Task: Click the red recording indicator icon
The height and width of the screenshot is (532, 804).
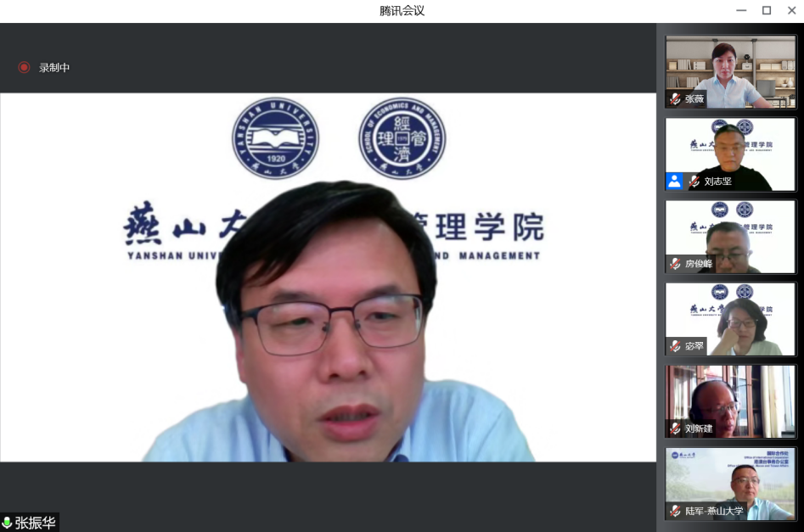Action: pos(24,67)
